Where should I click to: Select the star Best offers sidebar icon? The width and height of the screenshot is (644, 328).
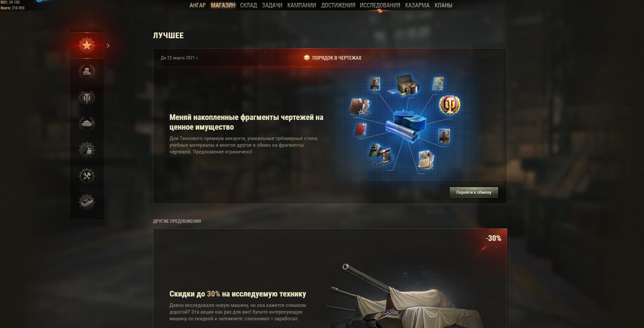pyautogui.click(x=87, y=45)
